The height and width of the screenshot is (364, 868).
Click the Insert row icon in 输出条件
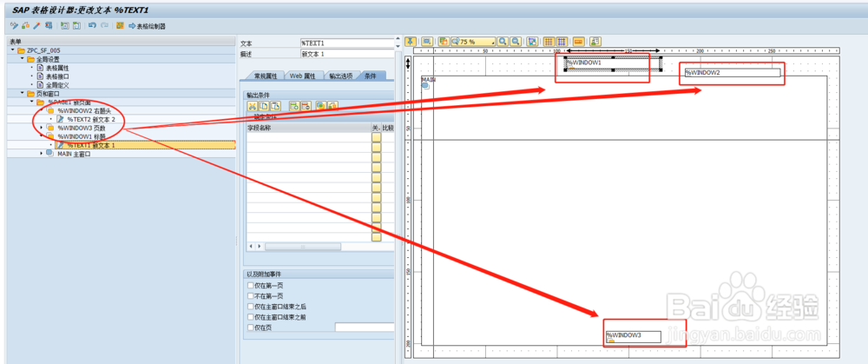[294, 106]
